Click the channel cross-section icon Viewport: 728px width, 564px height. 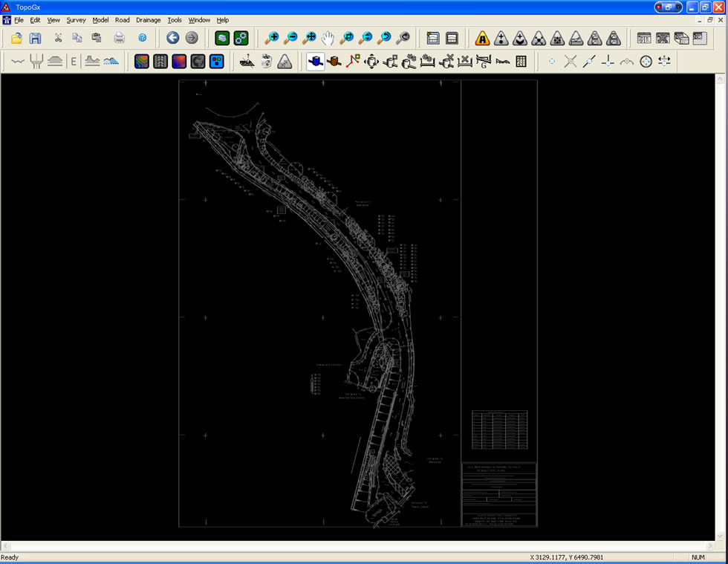pyautogui.click(x=36, y=62)
